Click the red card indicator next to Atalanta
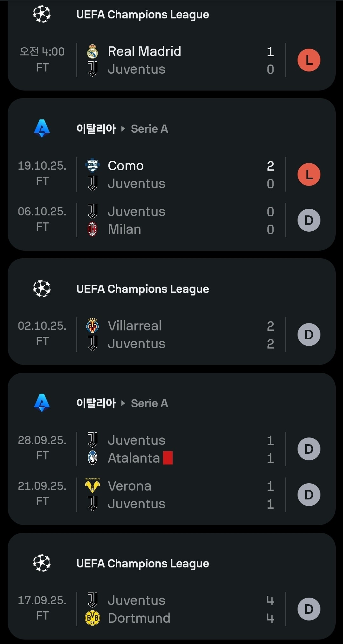This screenshot has height=644, width=343. point(168,458)
